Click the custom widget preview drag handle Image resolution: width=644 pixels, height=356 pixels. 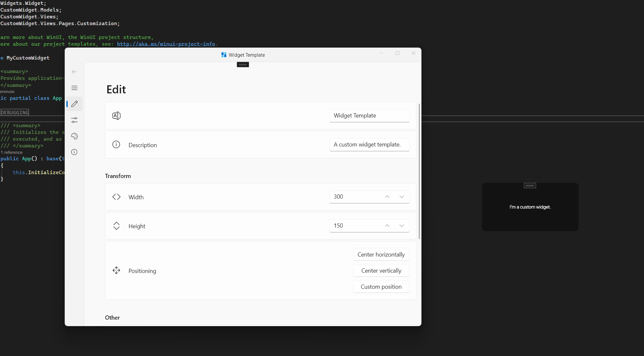pos(530,186)
